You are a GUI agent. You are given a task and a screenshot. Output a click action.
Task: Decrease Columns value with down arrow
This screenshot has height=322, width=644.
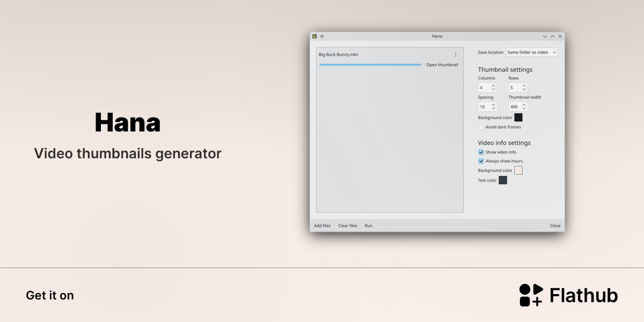point(494,90)
